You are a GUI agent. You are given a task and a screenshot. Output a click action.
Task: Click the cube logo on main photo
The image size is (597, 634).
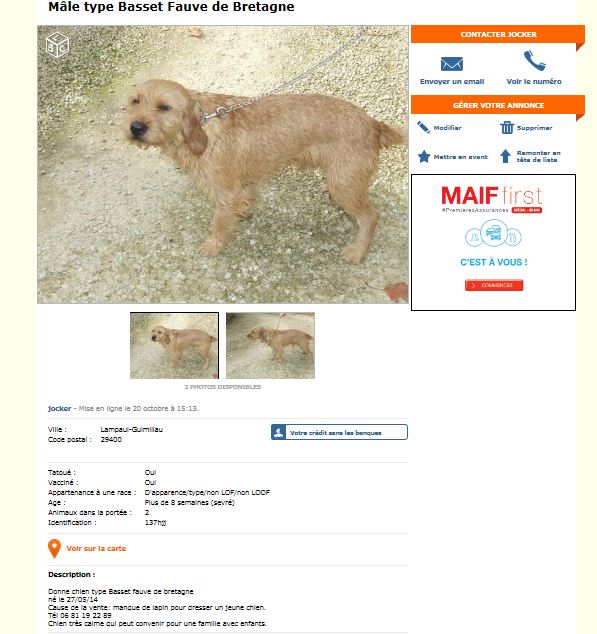coord(57,44)
